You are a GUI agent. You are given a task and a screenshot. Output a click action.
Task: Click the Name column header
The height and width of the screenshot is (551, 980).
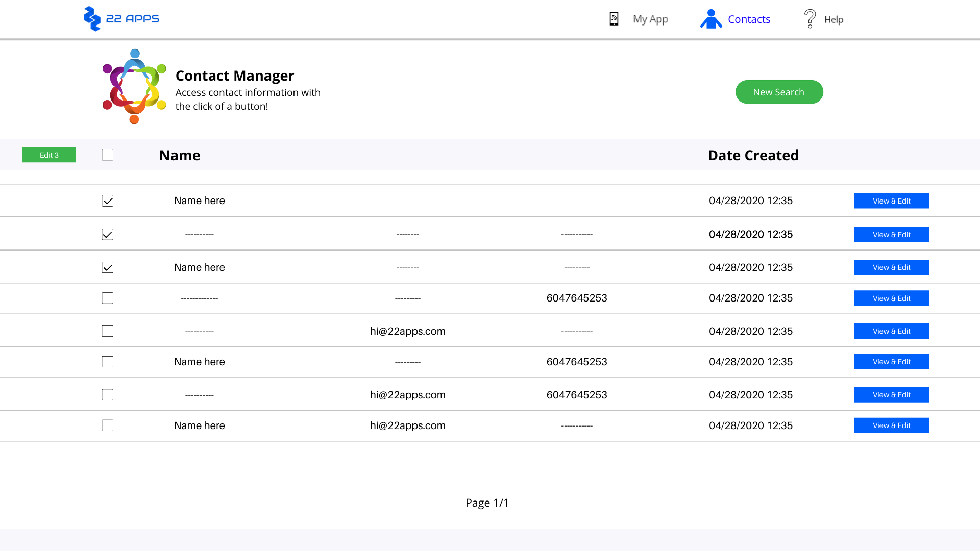click(x=180, y=155)
